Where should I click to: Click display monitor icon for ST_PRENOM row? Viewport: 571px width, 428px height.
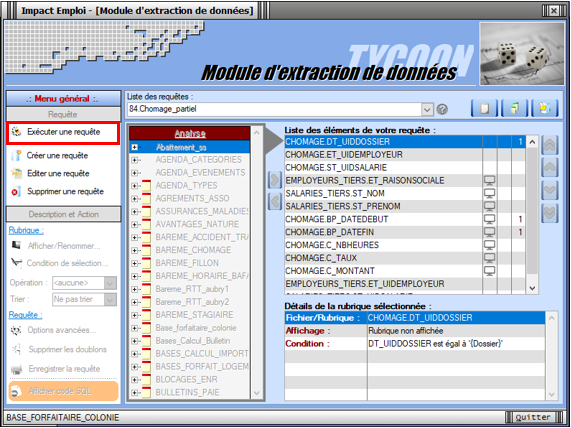(490, 206)
